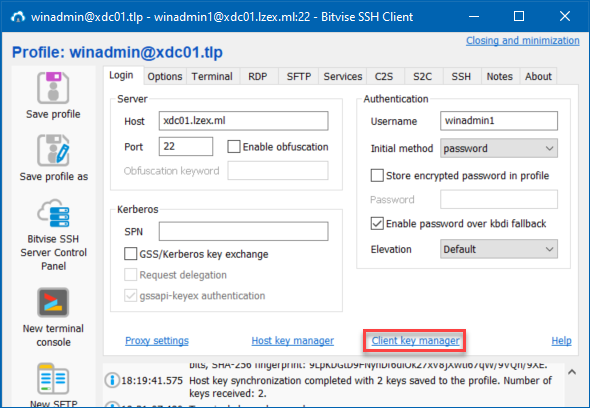Toggle Store encrypted password in profile

377,175
